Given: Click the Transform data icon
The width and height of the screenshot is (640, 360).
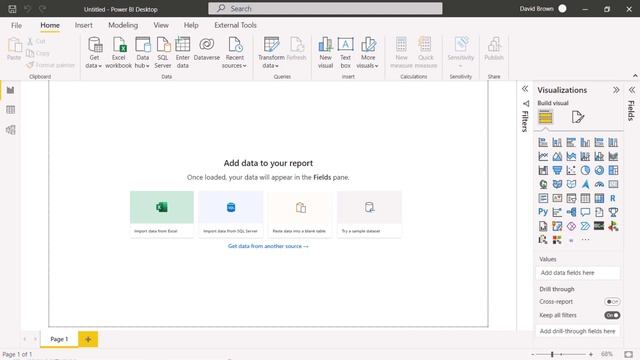Looking at the screenshot, I should (271, 44).
